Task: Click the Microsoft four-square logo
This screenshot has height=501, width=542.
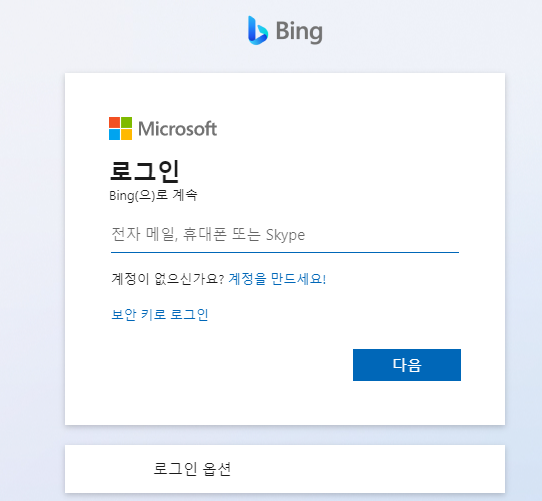Action: tap(120, 129)
